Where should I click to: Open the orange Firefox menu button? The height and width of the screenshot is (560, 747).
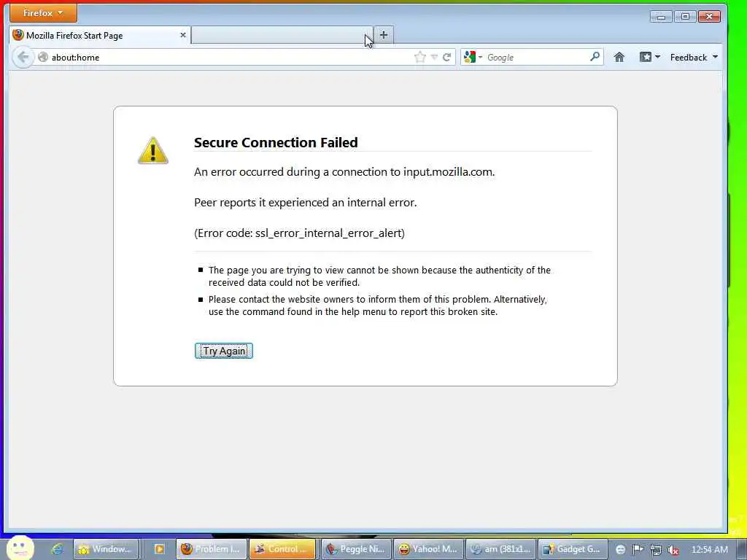click(43, 13)
